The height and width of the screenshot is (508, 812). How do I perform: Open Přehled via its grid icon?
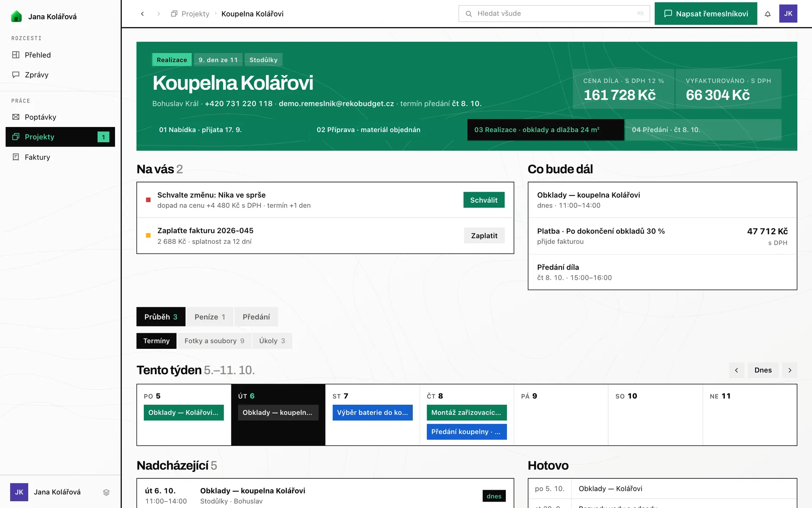point(16,55)
